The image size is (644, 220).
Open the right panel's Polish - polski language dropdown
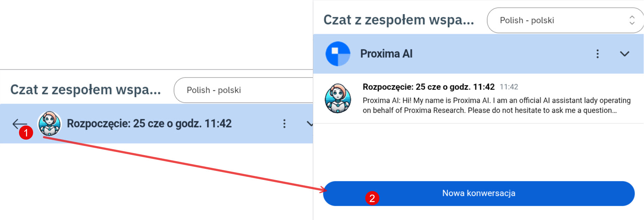coord(563,20)
